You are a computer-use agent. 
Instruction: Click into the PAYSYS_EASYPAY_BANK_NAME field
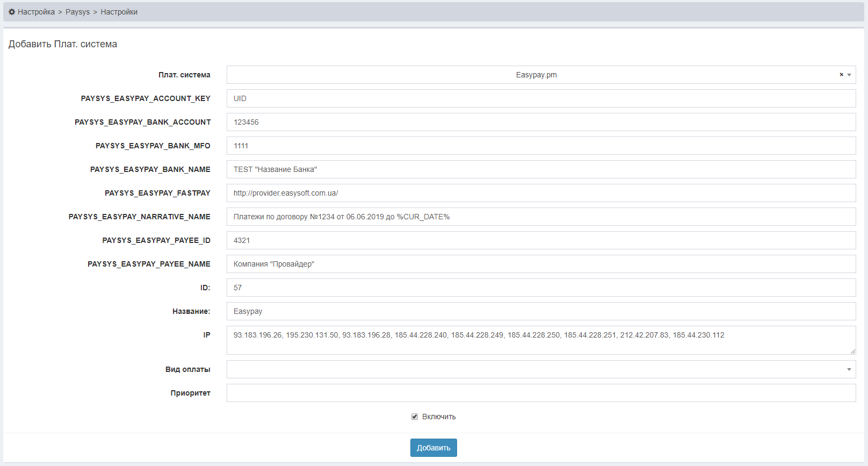(541, 169)
